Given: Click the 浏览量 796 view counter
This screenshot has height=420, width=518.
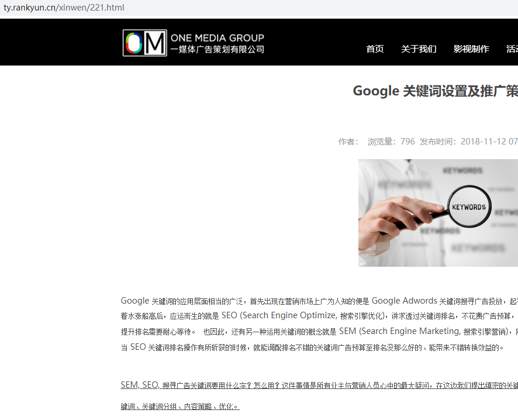Looking at the screenshot, I should (x=391, y=141).
